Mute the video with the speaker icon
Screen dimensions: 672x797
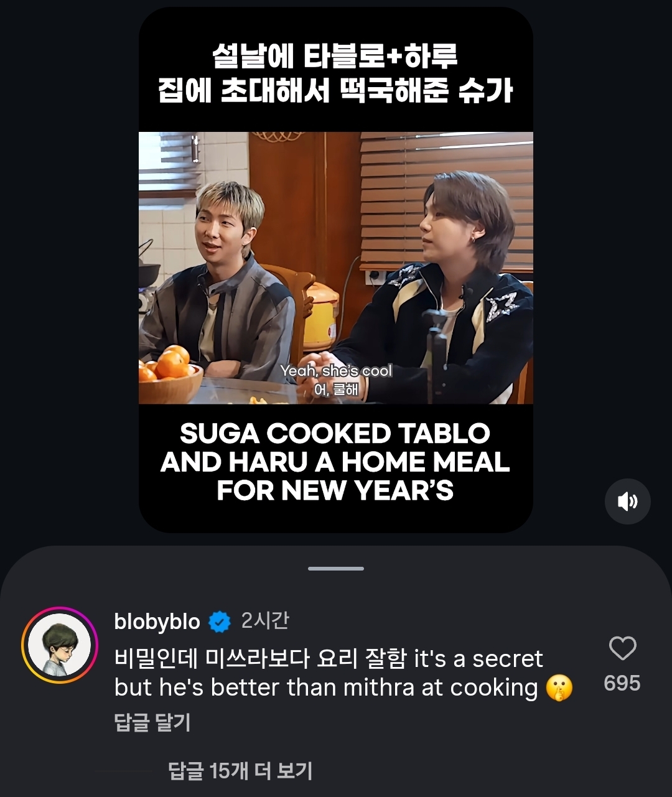(627, 501)
